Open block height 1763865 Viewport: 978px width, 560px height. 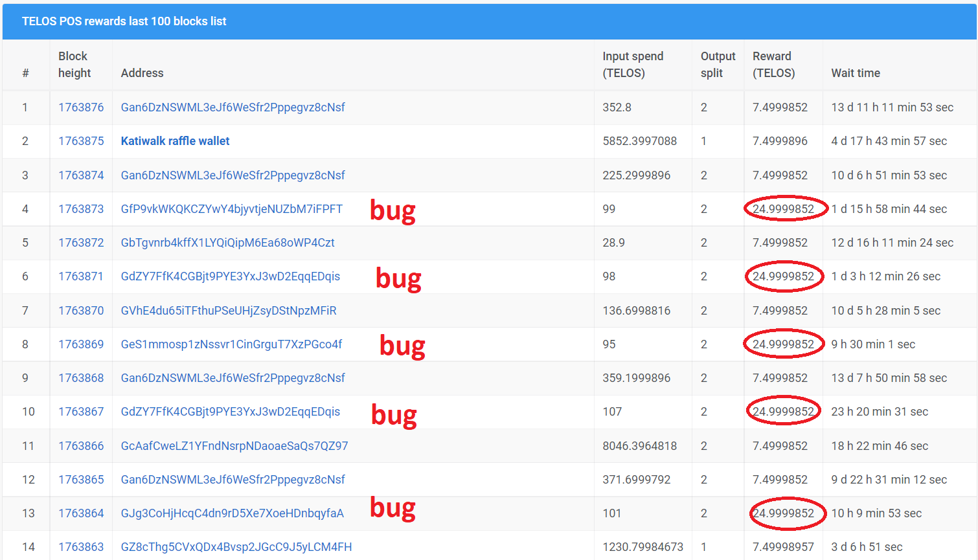pyautogui.click(x=81, y=480)
